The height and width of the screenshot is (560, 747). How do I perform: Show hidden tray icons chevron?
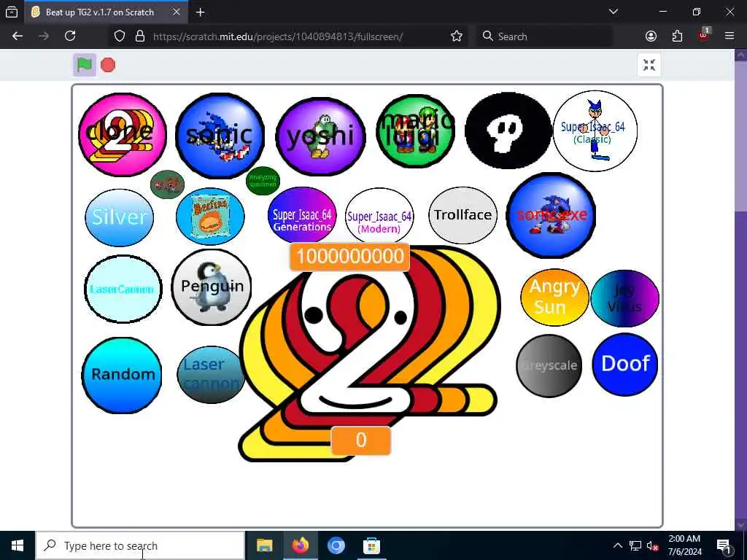[x=617, y=545]
